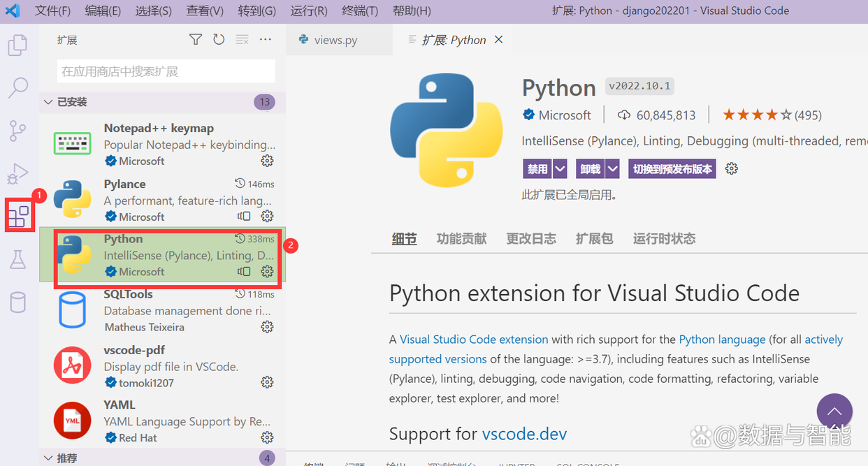Click the extension marketplace search field

165,71
